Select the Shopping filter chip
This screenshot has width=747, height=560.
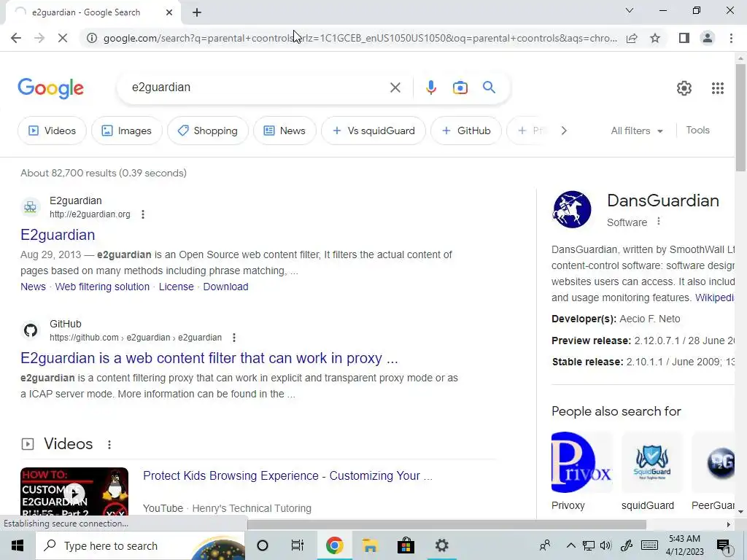(x=208, y=131)
